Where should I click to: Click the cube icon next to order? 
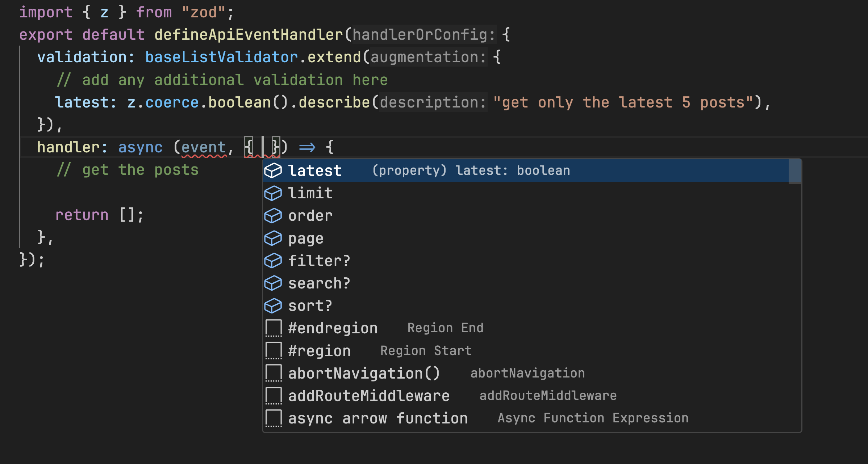[273, 216]
